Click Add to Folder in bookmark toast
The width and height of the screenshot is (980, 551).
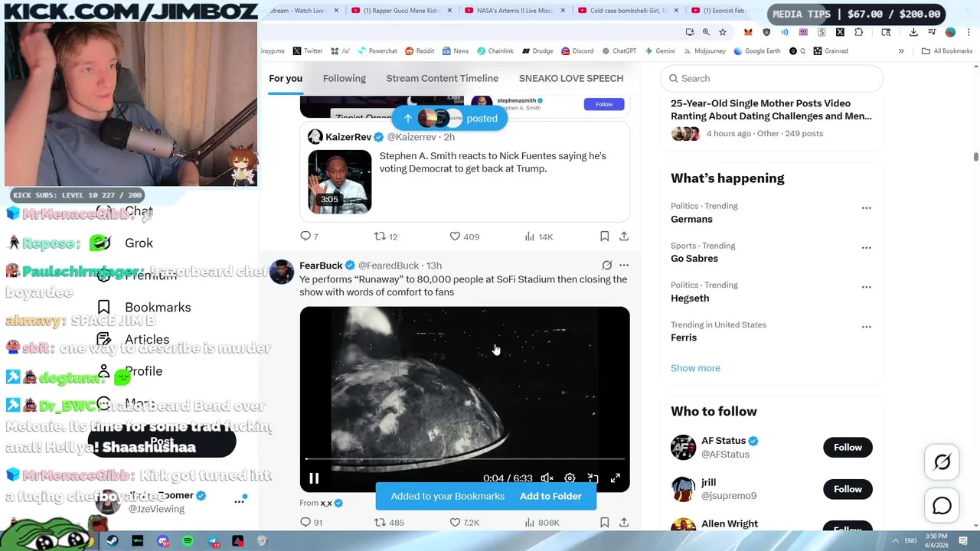point(550,496)
